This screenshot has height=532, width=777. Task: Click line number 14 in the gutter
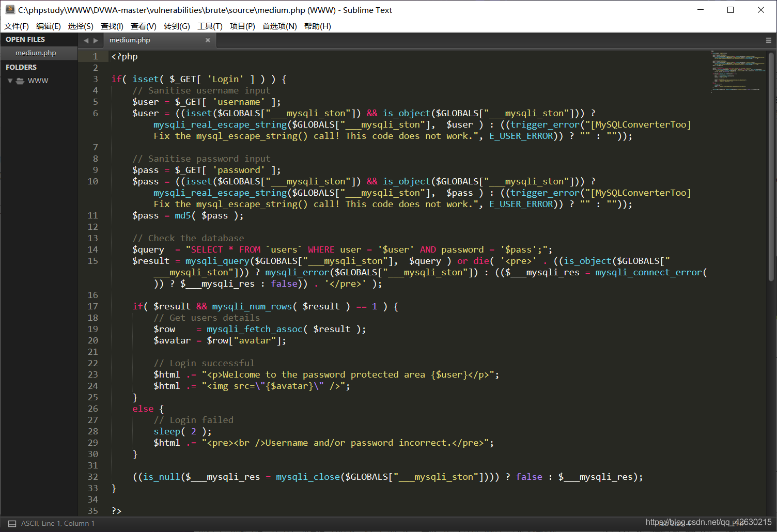point(92,249)
